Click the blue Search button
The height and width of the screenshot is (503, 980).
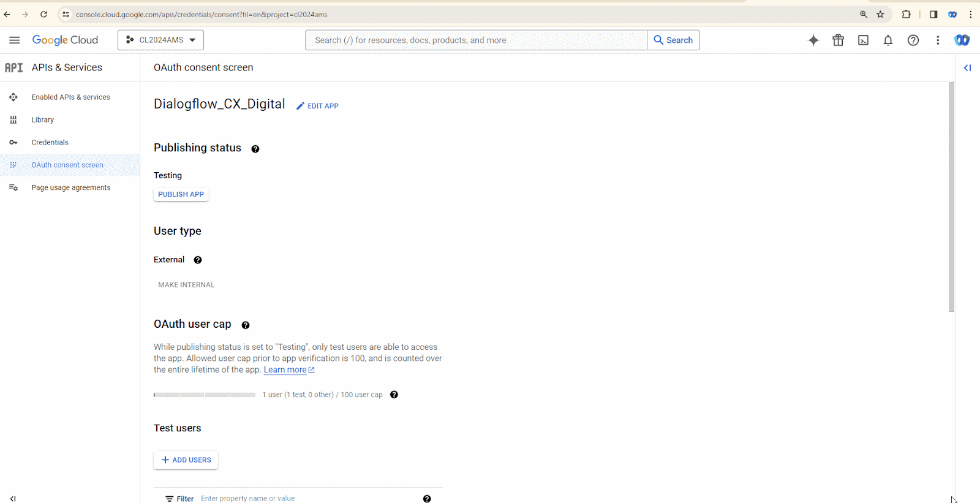(673, 40)
